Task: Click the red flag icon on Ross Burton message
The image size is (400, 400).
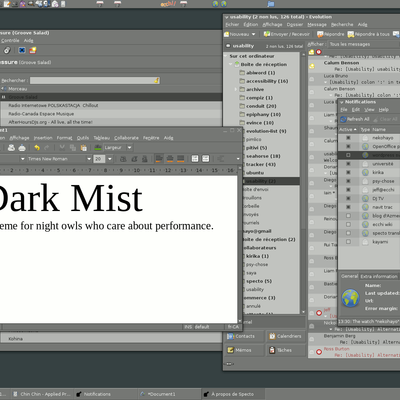Action: 319,352
